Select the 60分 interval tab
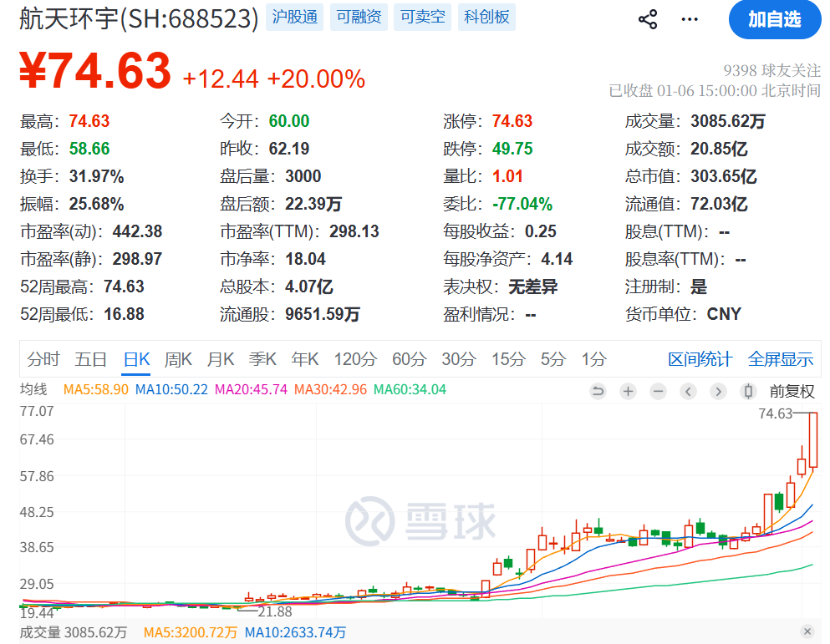This screenshot has width=830, height=644. point(409,359)
